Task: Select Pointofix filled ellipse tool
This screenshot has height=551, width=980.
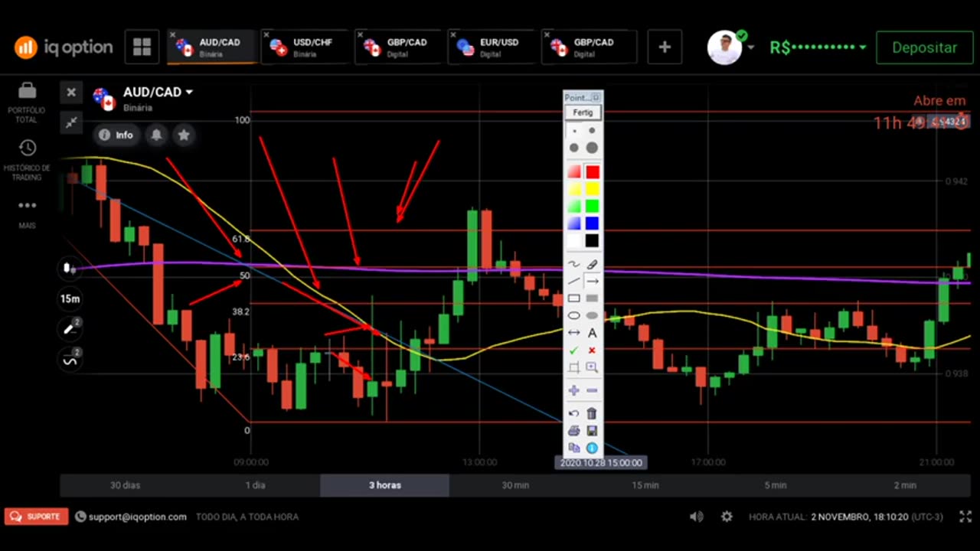Action: point(592,315)
